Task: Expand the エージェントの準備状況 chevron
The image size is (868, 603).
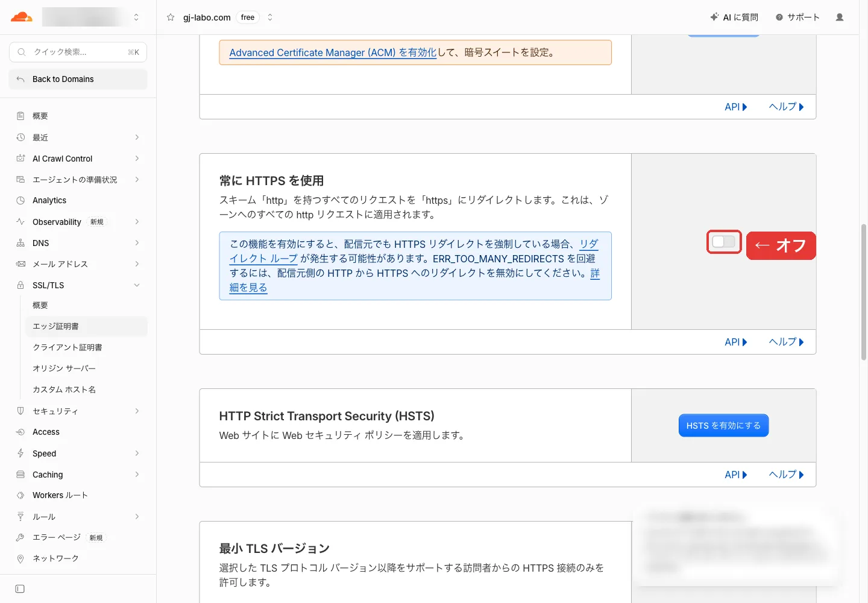Action: (x=137, y=180)
